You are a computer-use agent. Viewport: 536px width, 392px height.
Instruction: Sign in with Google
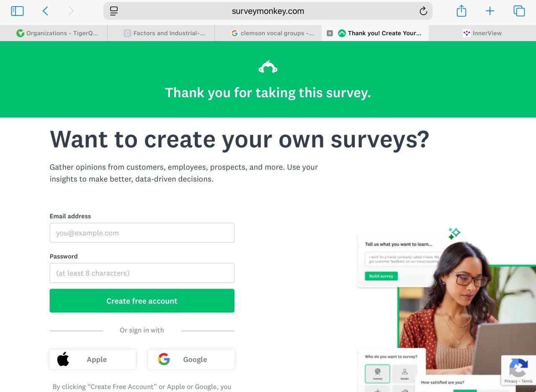(x=191, y=359)
